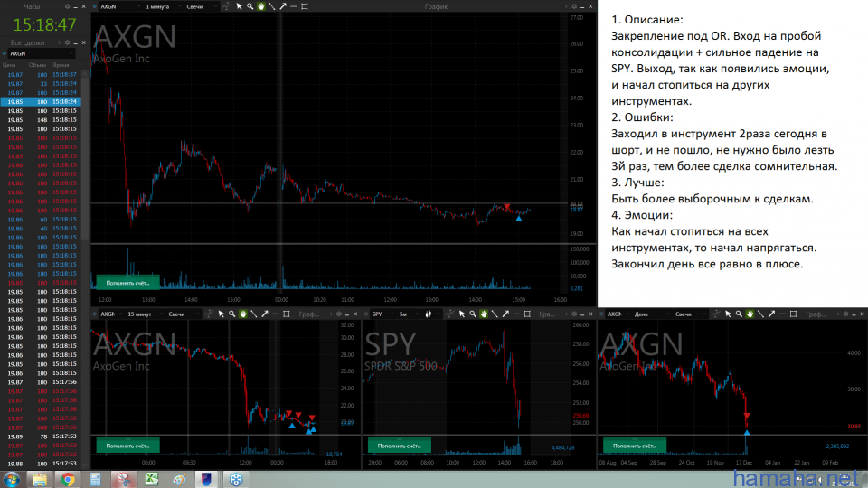This screenshot has width=868, height=488.
Task: Open the settings gear of the AXGN daily chart window
Action: pos(845,314)
